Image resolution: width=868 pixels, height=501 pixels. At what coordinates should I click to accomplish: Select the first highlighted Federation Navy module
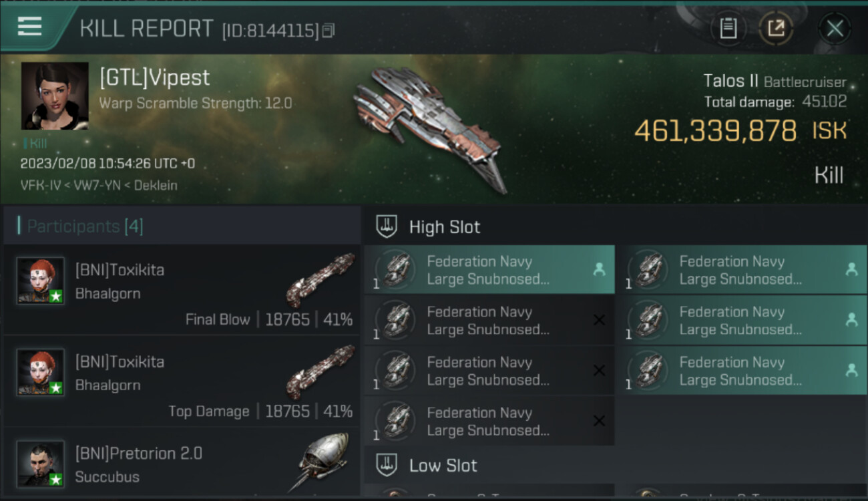coord(489,270)
